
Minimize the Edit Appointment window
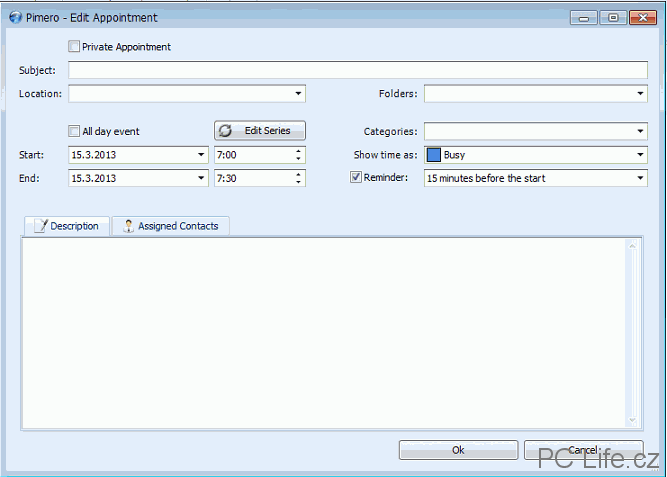pos(584,18)
